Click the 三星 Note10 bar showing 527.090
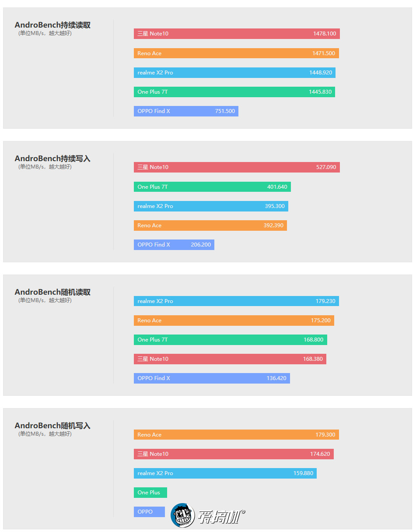Screen dimensions: 416x532 point(237,167)
